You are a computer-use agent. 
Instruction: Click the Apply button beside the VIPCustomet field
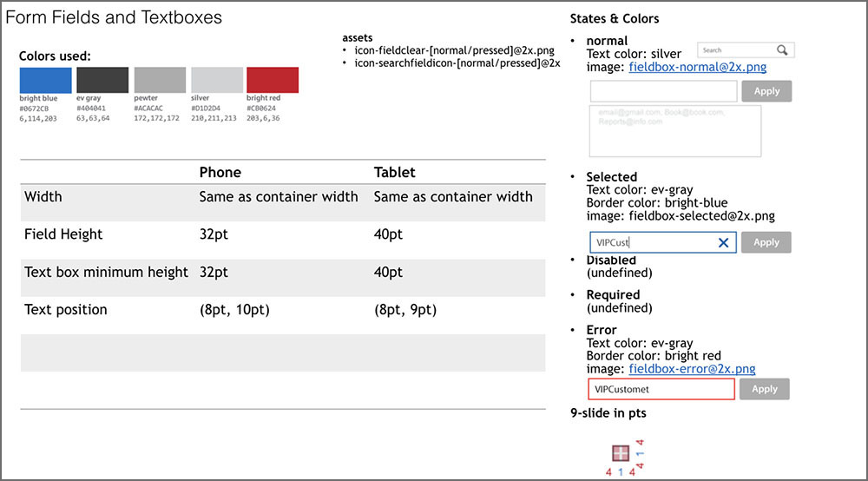coord(765,389)
